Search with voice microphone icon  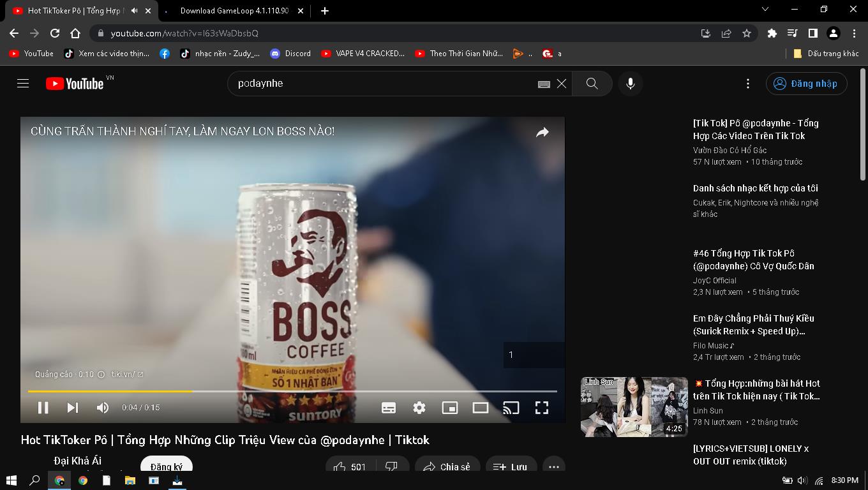[x=630, y=84]
